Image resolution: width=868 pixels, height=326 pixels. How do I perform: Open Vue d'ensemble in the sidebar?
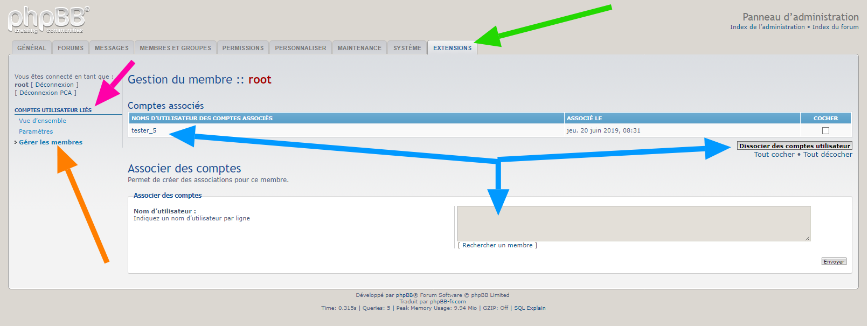point(43,121)
